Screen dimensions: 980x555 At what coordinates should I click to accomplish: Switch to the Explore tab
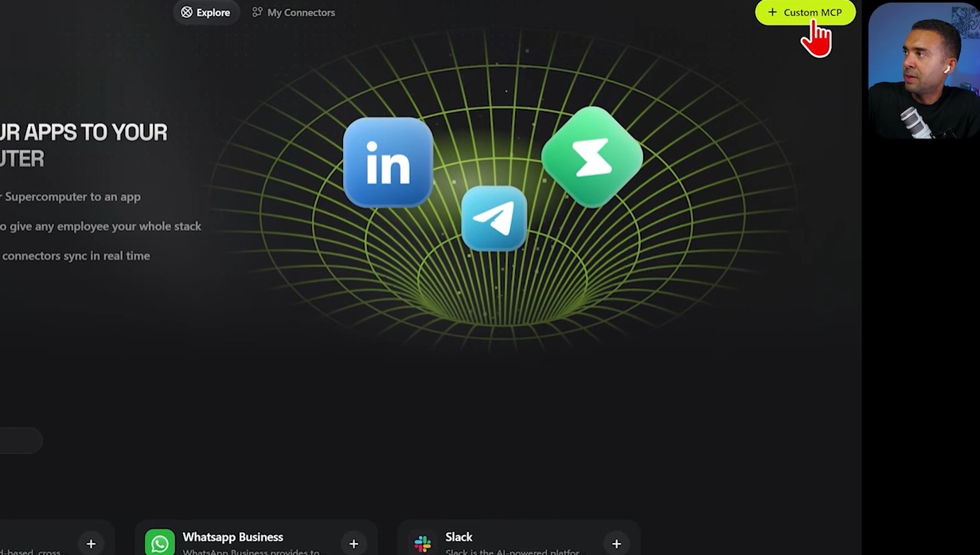(205, 12)
